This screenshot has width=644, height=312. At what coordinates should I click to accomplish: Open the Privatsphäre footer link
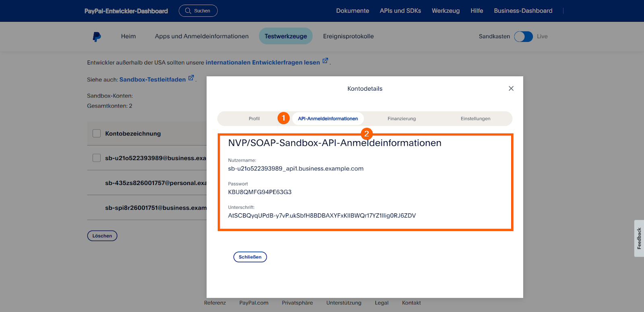[x=297, y=303]
